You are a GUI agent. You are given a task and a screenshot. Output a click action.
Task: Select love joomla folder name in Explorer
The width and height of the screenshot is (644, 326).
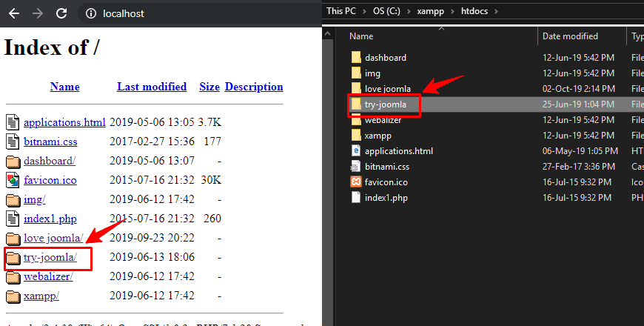pyautogui.click(x=388, y=89)
